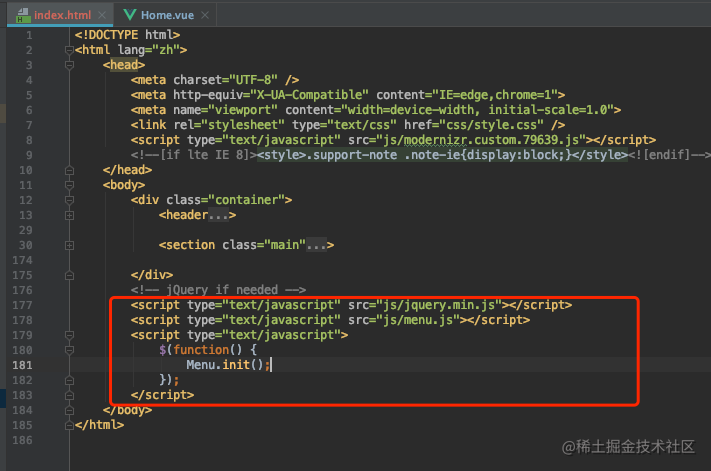
Task: Click line number 181 in the gutter
Action: (22, 365)
